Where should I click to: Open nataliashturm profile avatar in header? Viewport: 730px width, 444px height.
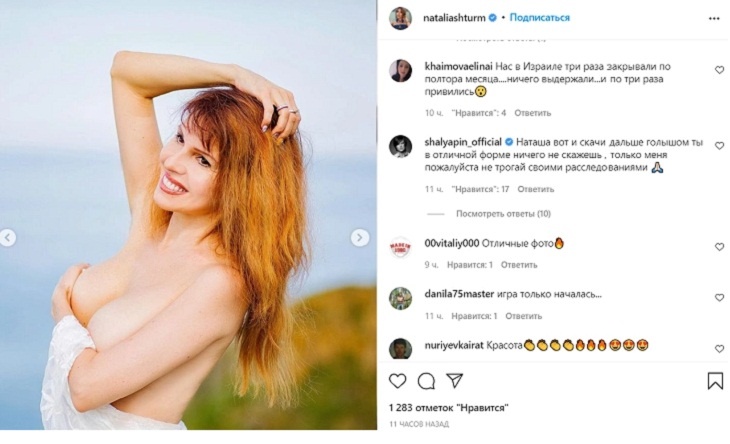click(400, 18)
